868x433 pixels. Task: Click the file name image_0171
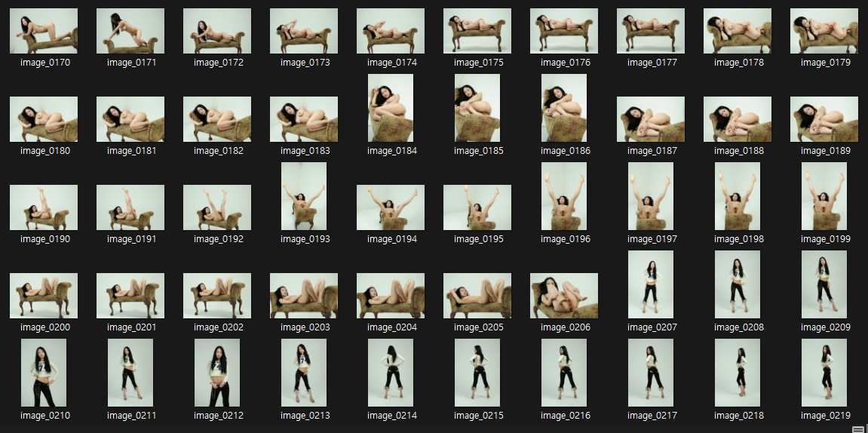pos(132,63)
